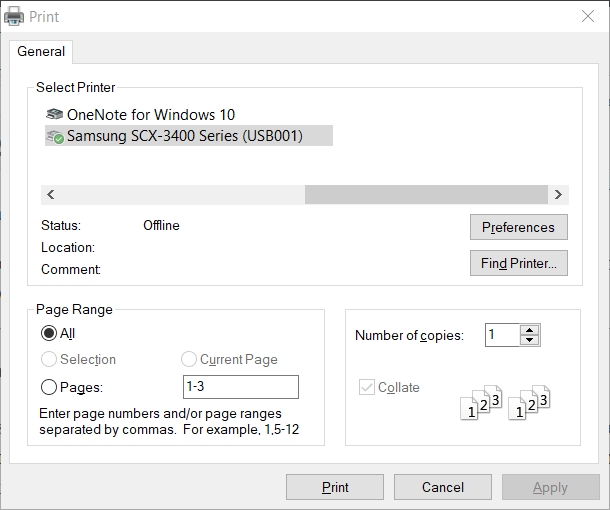The image size is (610, 510).
Task: Cancel the print dialog
Action: pyautogui.click(x=443, y=487)
